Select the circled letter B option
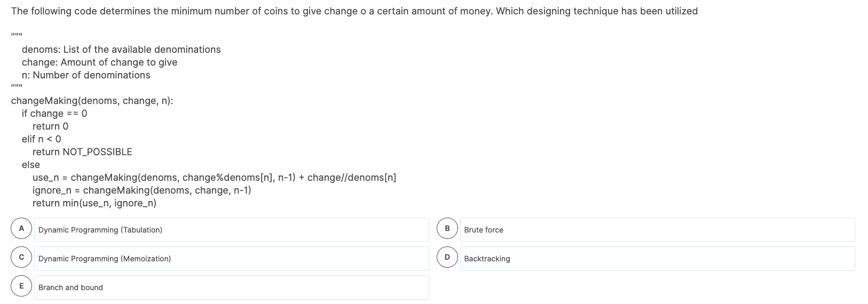The width and height of the screenshot is (868, 304). 447,228
